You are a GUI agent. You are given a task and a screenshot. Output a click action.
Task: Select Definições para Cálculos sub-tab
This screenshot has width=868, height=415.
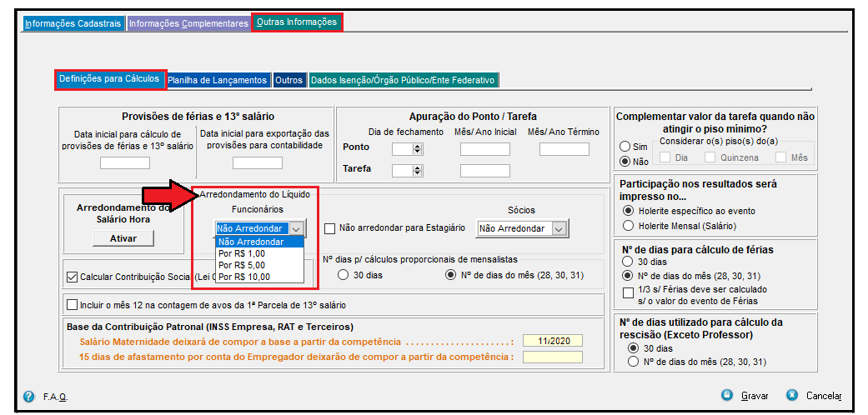click(109, 78)
